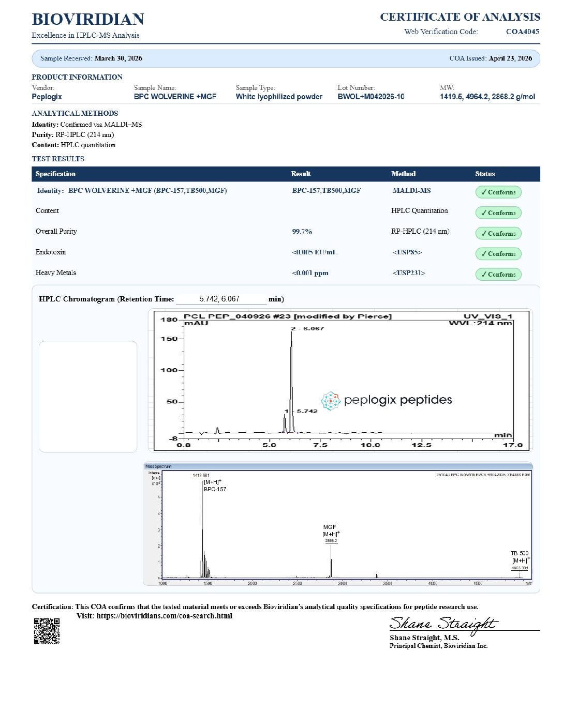Click the Conforms badge in the Heavy Metals row
The width and height of the screenshot is (563, 728).
[498, 275]
